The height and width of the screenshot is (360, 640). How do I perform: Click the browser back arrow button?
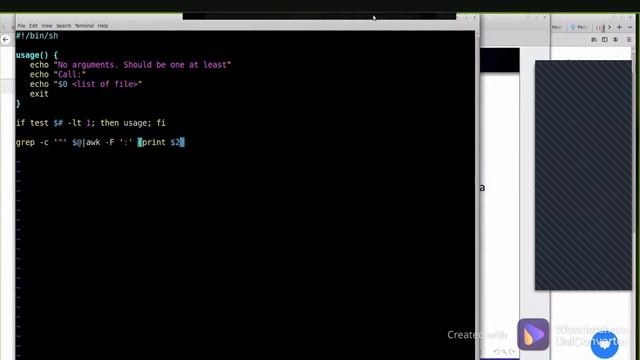(x=6, y=40)
